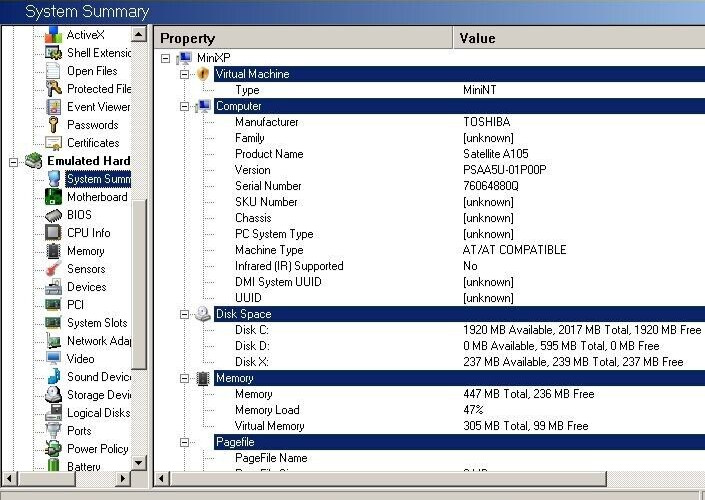Select the Sensors thermometer icon

pos(54,269)
